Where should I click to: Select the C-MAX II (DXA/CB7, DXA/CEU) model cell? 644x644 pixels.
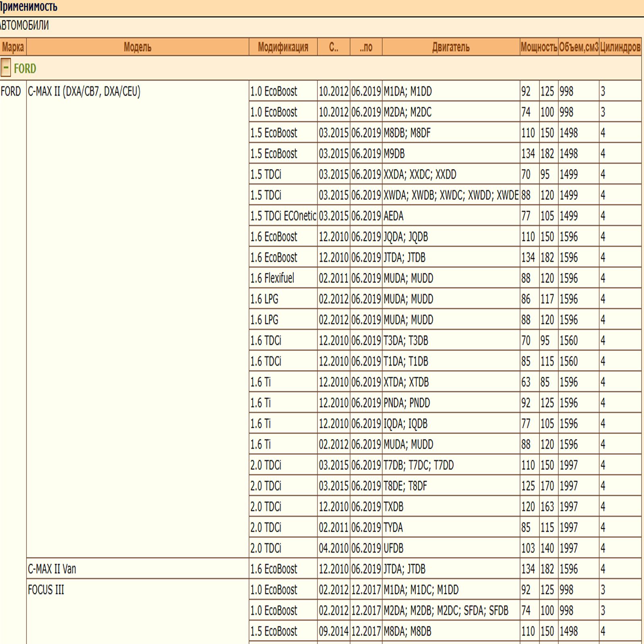(x=84, y=92)
